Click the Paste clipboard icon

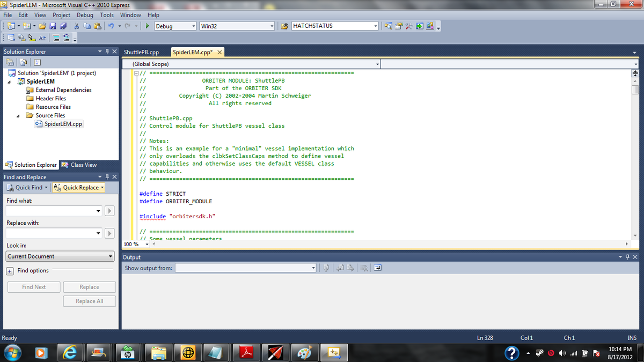pyautogui.click(x=98, y=26)
